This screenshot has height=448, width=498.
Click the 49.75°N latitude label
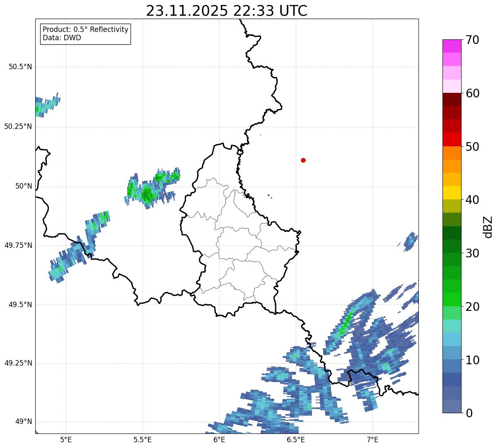click(x=18, y=245)
